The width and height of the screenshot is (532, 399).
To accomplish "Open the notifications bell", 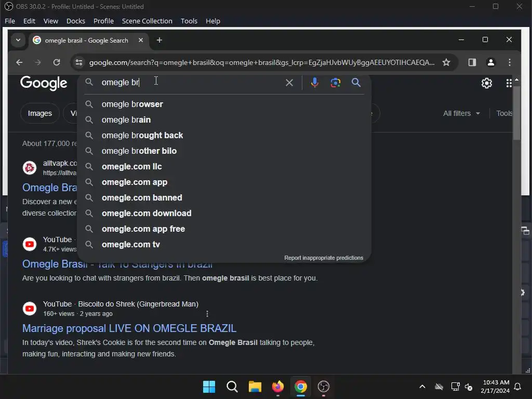I will click(x=518, y=387).
